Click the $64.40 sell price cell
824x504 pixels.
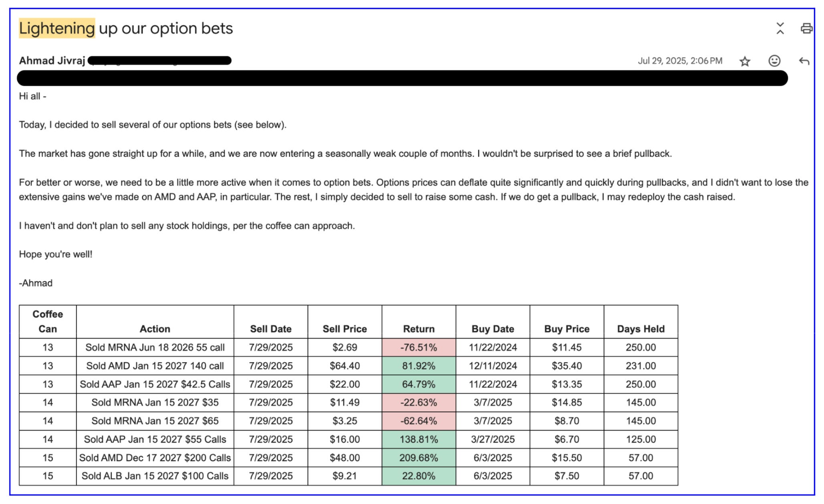pos(345,366)
